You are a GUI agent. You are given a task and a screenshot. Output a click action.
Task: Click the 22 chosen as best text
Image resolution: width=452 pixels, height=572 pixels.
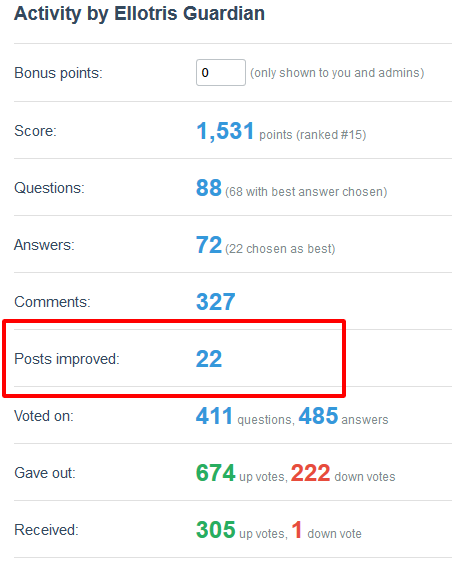coord(280,249)
